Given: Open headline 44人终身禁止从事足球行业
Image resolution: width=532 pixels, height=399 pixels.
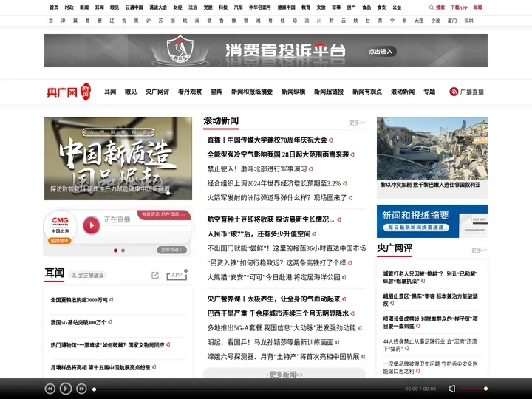Looking at the screenshot, I should point(430,345).
